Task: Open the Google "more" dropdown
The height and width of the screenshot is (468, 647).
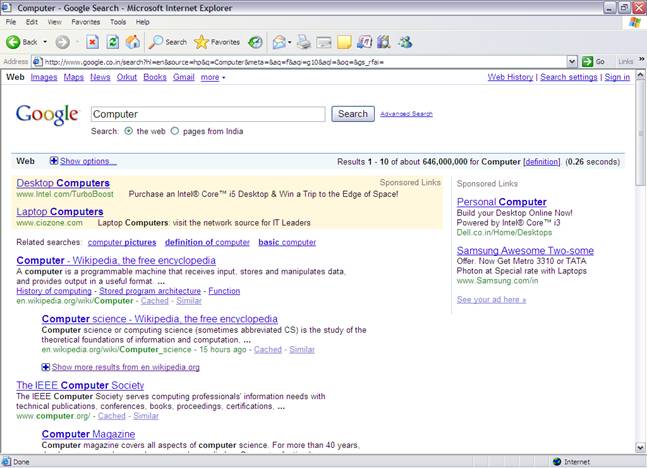Action: pyautogui.click(x=213, y=77)
